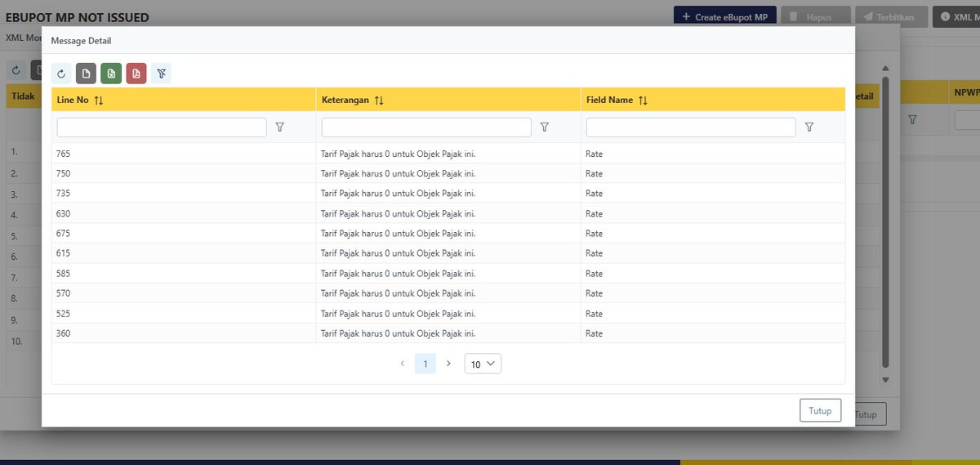980x465 pixels.
Task: Select Line No cell 360
Action: click(184, 333)
